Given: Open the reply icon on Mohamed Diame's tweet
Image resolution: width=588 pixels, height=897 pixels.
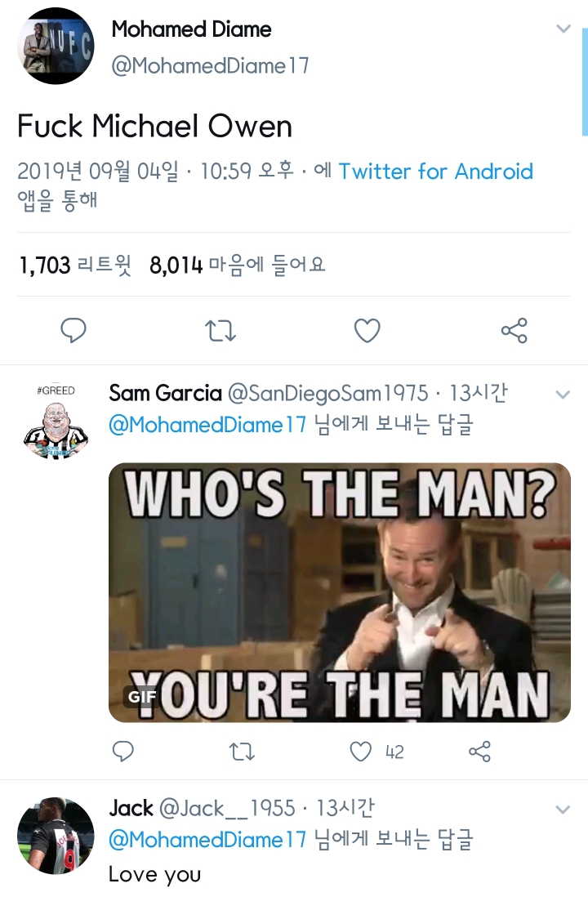Looking at the screenshot, I should (x=73, y=330).
